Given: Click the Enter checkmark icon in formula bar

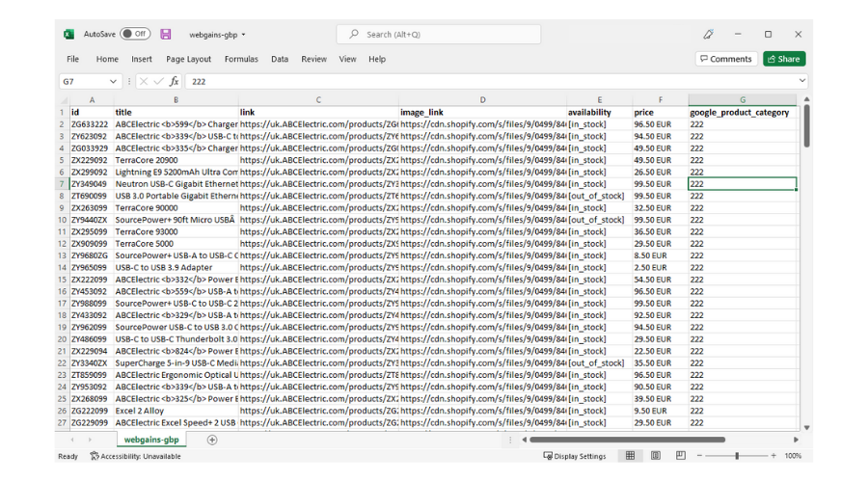Looking at the screenshot, I should (x=159, y=81).
